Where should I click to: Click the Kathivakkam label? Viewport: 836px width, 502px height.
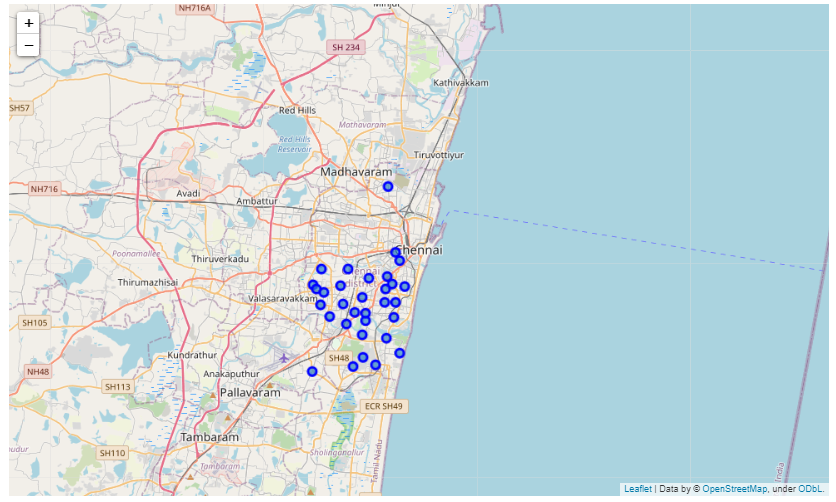[x=461, y=83]
